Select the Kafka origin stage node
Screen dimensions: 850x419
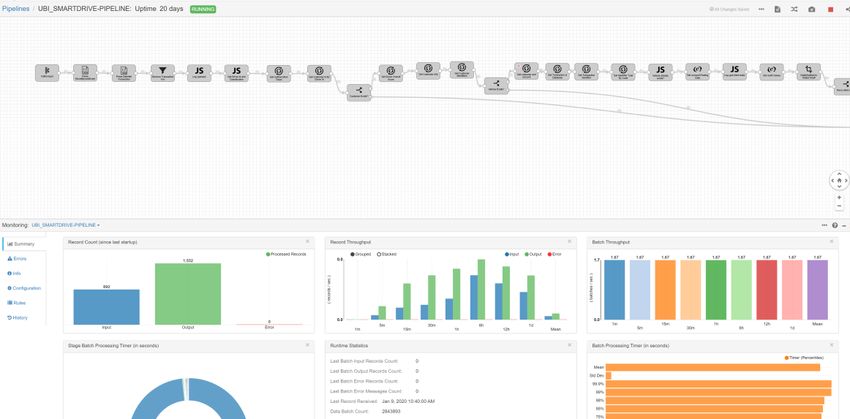coord(47,73)
